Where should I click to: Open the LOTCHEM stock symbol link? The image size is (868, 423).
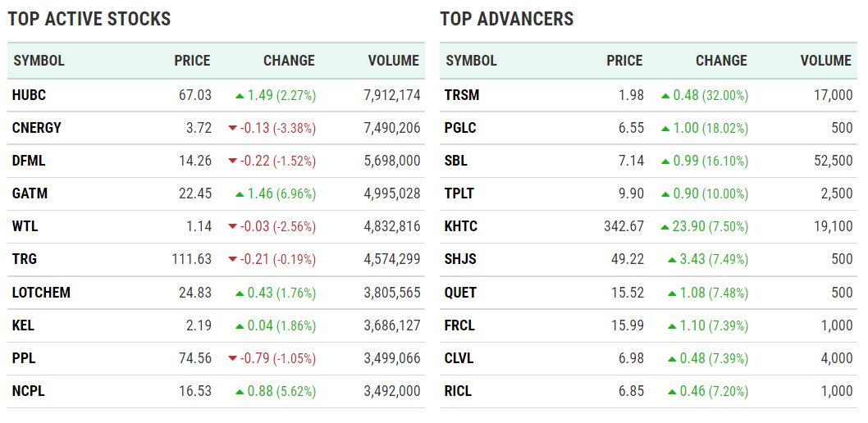pyautogui.click(x=41, y=293)
